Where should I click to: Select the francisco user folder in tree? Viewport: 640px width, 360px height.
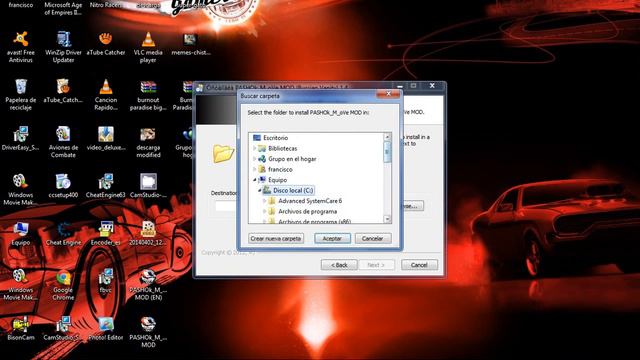(x=280, y=169)
